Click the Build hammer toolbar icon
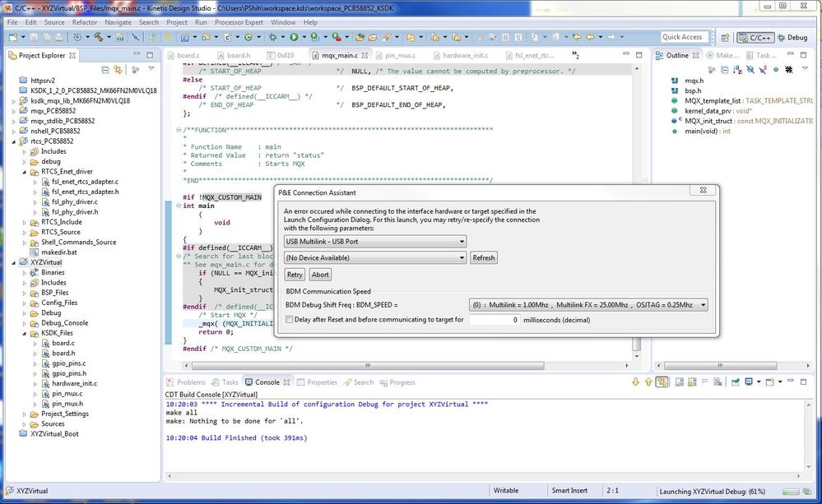The image size is (822, 504). click(x=98, y=37)
